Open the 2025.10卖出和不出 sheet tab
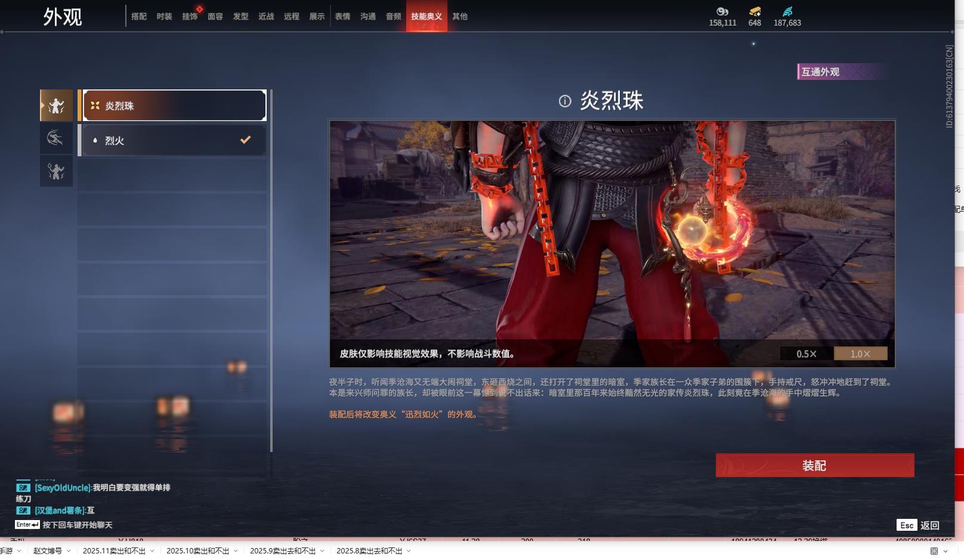964x560 pixels. pos(197,551)
